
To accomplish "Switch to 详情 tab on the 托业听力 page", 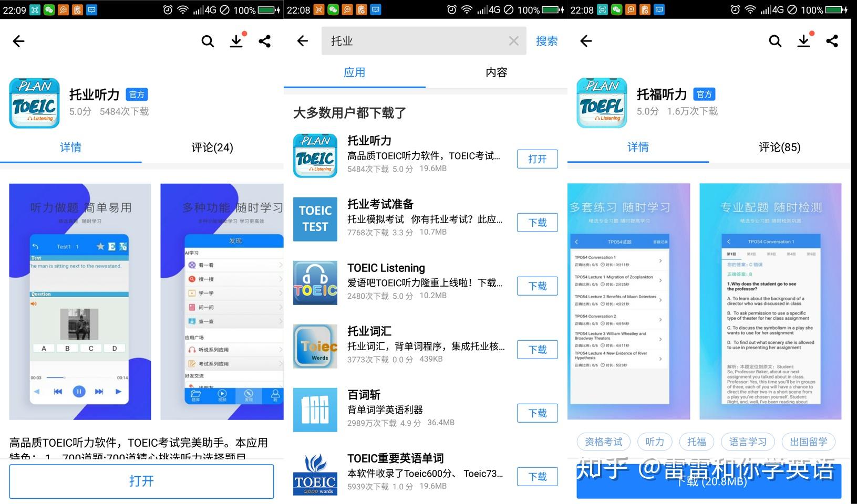I will click(70, 148).
